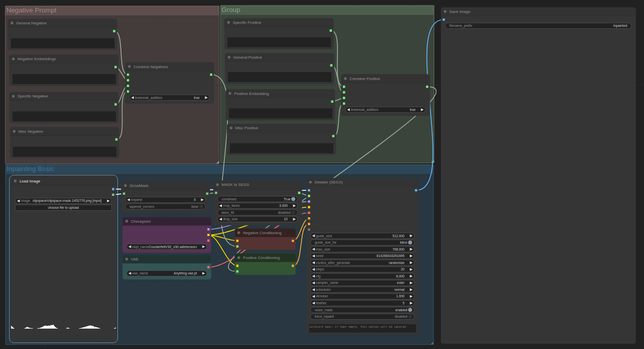Open the scheduler dropdown showing normal
The image size is (644, 349).
(362, 289)
